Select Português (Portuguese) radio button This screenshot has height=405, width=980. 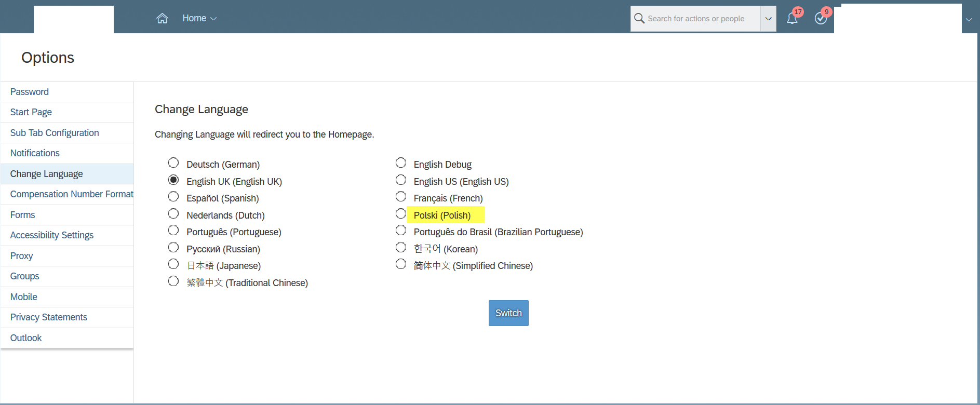[173, 231]
